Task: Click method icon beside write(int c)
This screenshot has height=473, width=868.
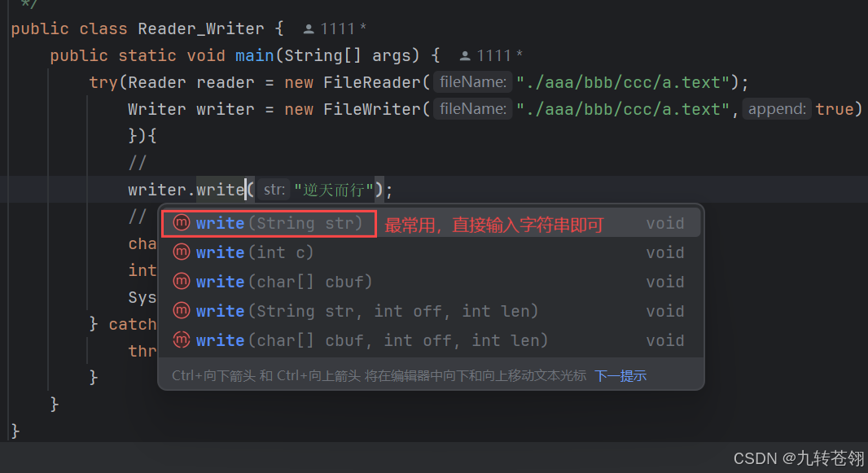Action: pyautogui.click(x=182, y=252)
